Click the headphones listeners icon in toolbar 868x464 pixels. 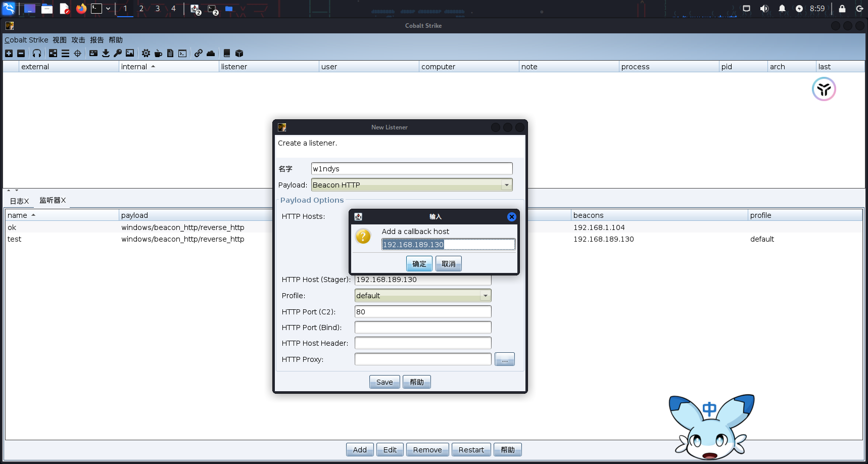click(x=37, y=53)
